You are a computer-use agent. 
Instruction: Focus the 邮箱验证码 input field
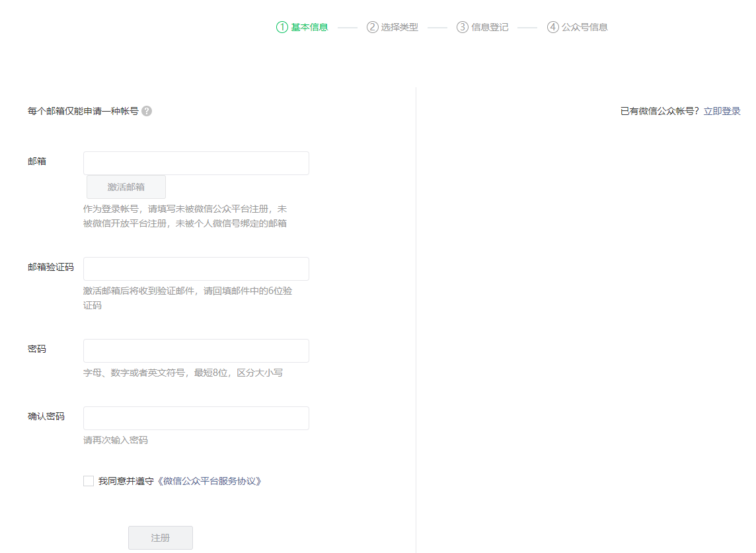(196, 269)
